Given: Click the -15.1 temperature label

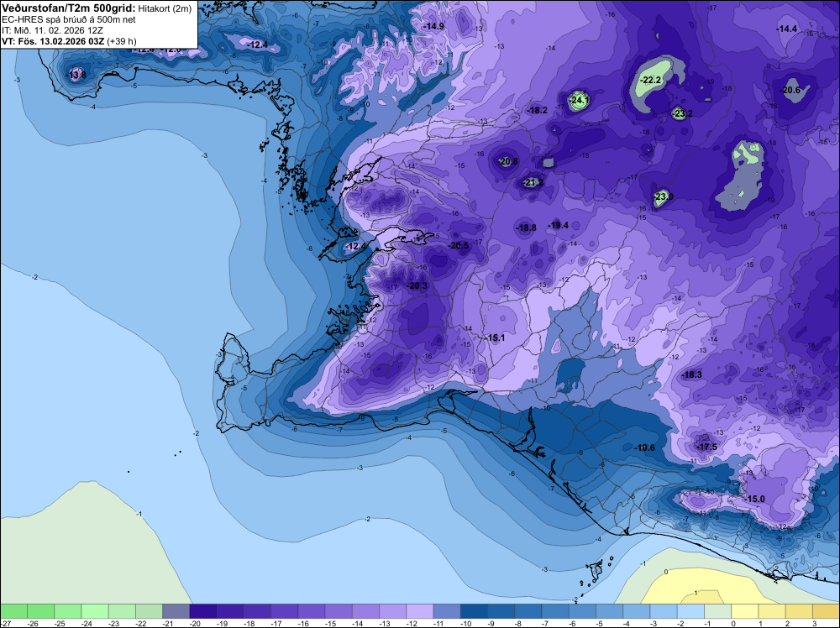Looking at the screenshot, I should [496, 338].
